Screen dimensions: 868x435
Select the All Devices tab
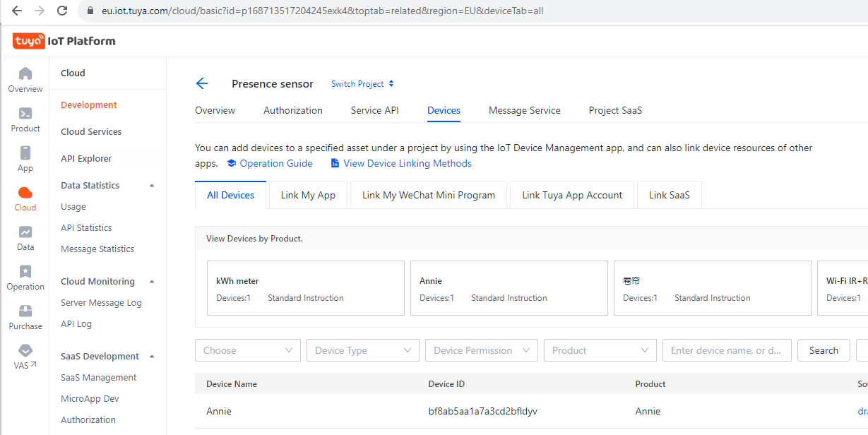tap(230, 195)
